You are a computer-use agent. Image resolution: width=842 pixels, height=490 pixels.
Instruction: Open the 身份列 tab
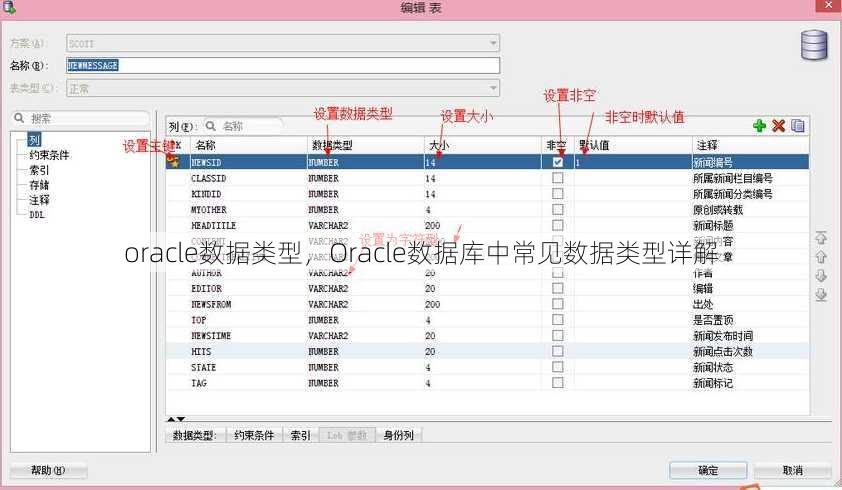point(398,435)
